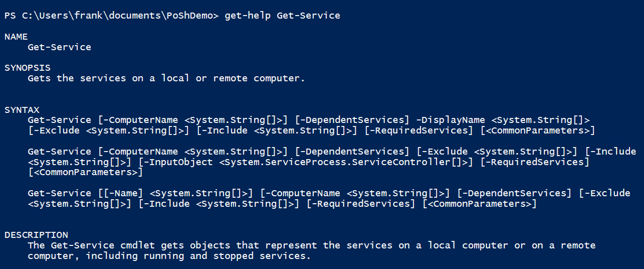
Task: Select the SYNOPSIS section heading
Action: (28, 68)
